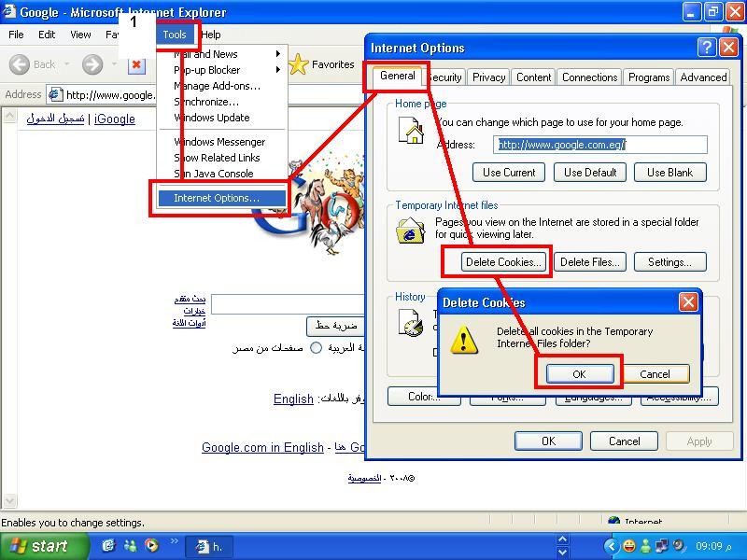Image resolution: width=747 pixels, height=560 pixels.
Task: Switch to the Privacy tab
Action: tap(488, 77)
